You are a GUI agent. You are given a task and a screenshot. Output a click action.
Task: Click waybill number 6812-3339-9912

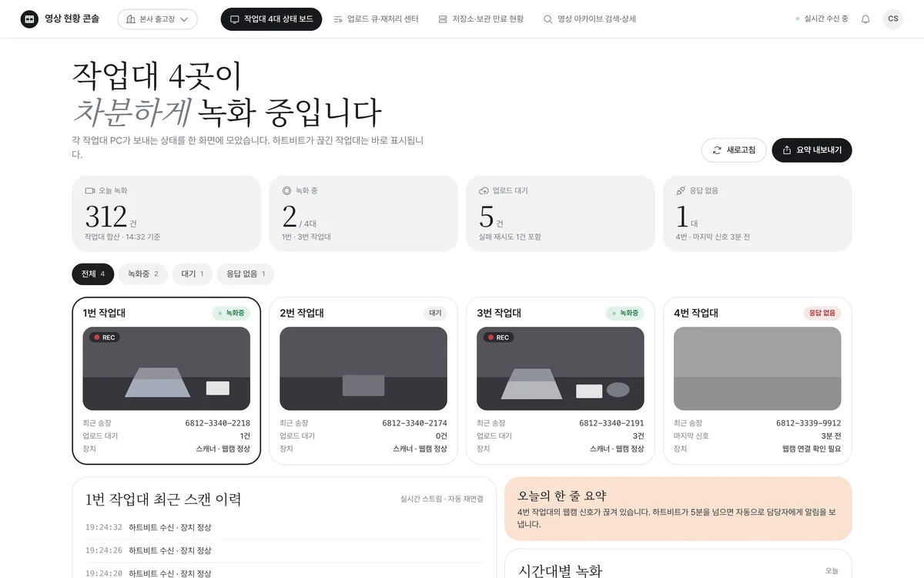point(809,423)
